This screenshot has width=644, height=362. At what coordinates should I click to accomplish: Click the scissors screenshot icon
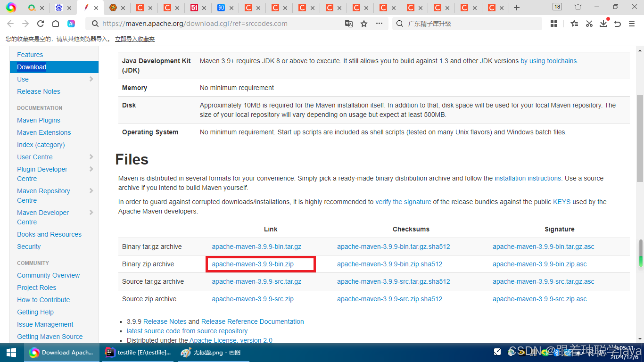589,24
